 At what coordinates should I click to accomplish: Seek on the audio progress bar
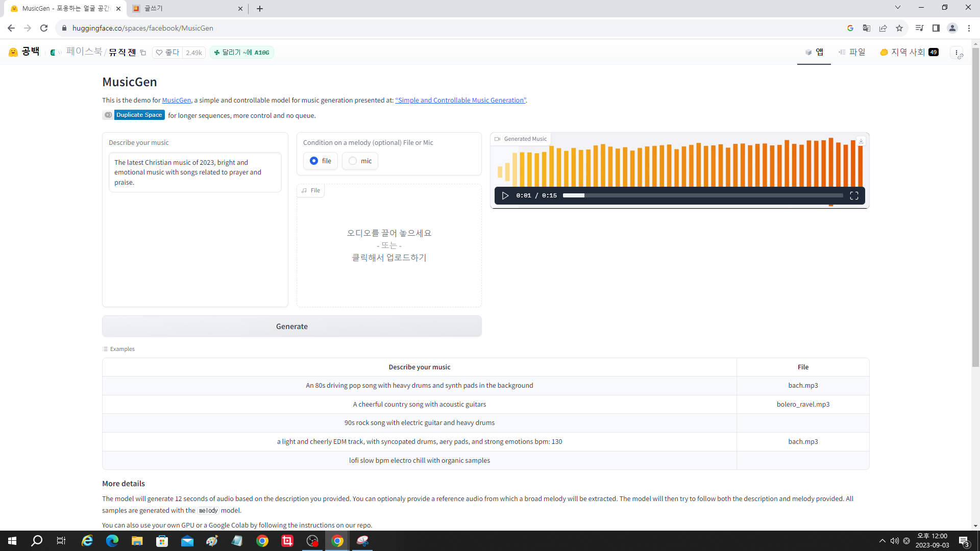click(x=702, y=195)
